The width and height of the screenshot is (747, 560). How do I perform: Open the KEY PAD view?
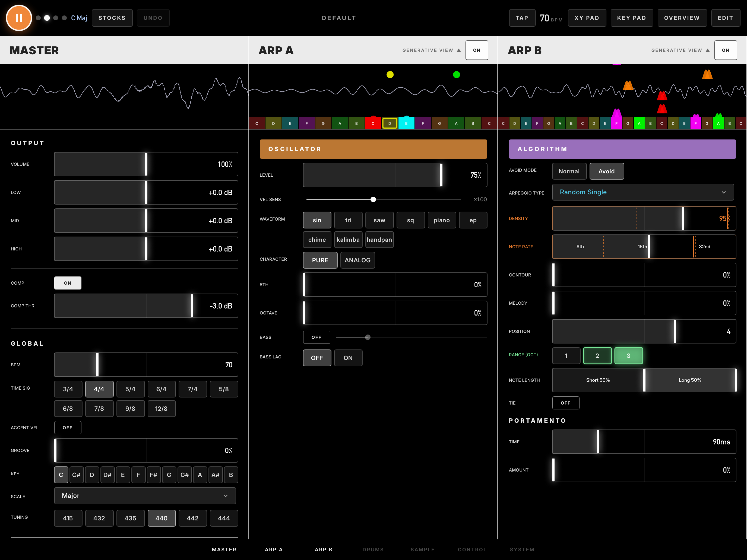pyautogui.click(x=632, y=18)
